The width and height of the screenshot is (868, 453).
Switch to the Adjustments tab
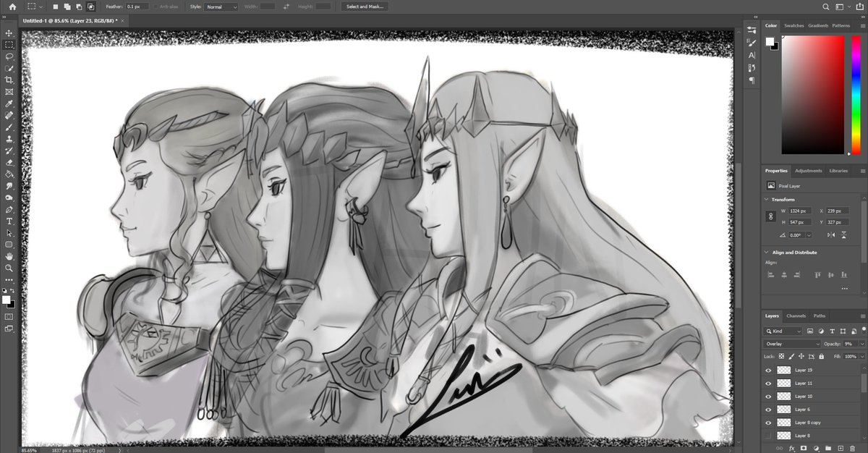808,171
